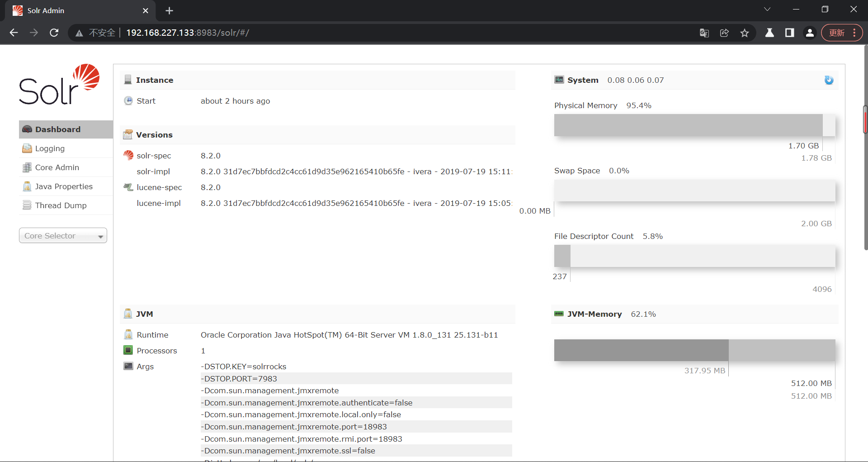Click the Args terminal icon
The image size is (868, 462).
128,367
